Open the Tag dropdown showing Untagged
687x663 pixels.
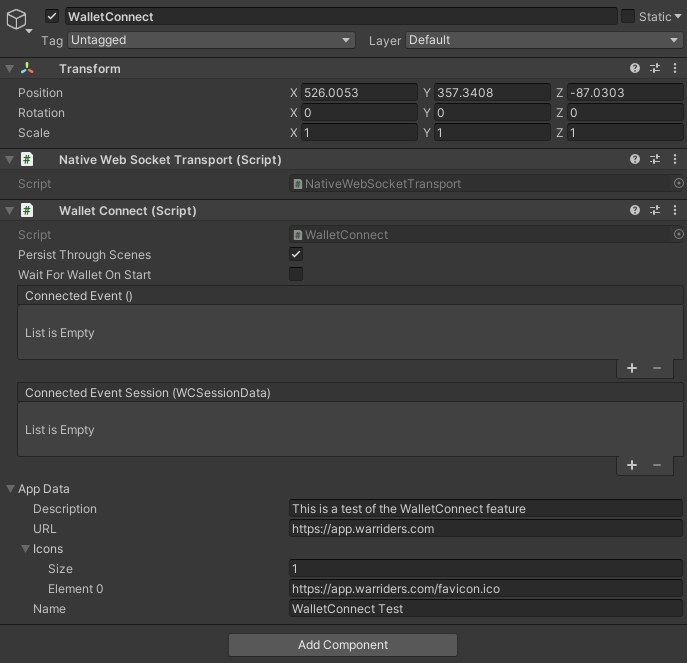pyautogui.click(x=211, y=40)
